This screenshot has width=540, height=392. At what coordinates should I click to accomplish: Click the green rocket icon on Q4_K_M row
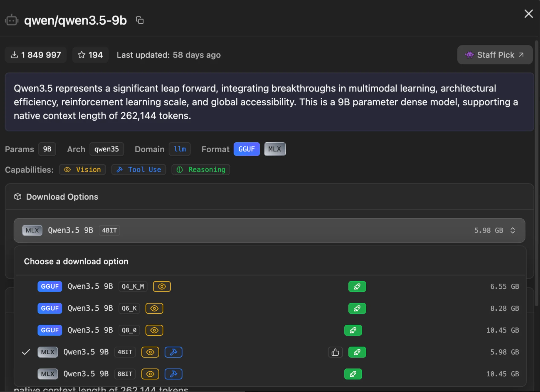[357, 286]
